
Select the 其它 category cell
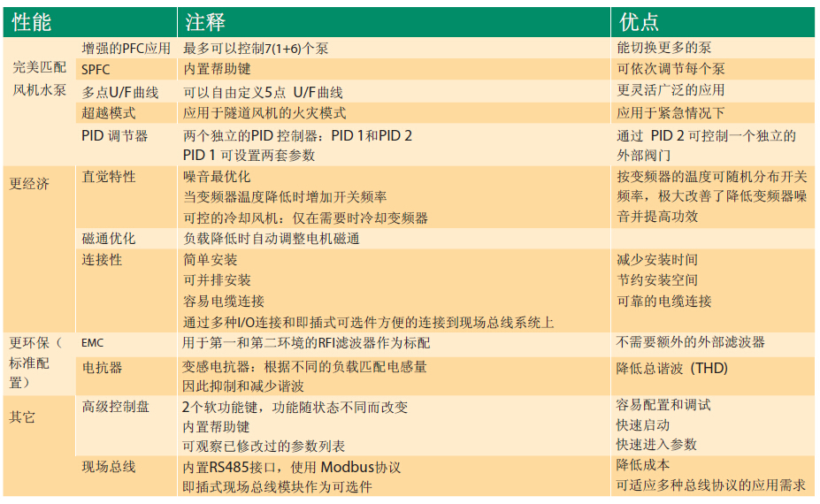pyautogui.click(x=22, y=417)
